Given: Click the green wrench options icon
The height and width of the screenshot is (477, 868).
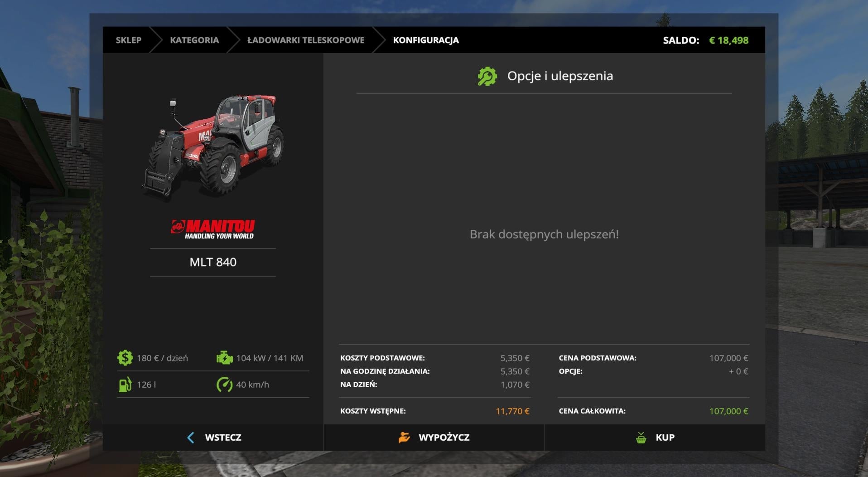Looking at the screenshot, I should [x=487, y=76].
